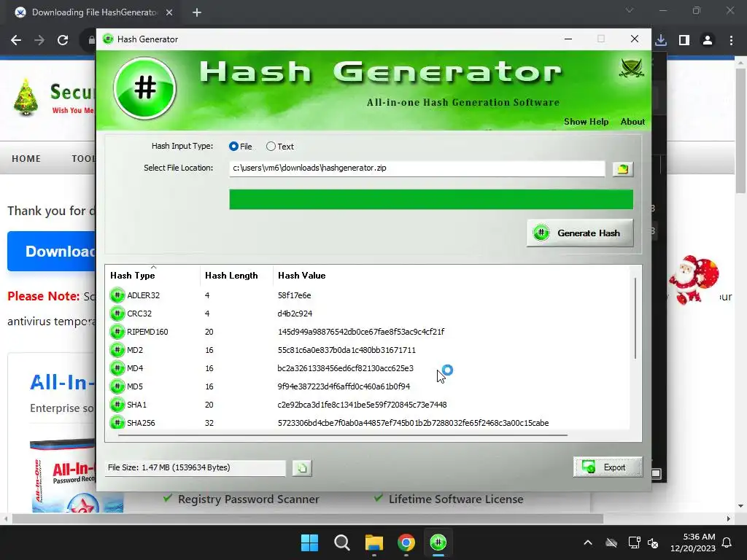Open Chrome profile icon
This screenshot has width=747, height=560.
click(708, 40)
